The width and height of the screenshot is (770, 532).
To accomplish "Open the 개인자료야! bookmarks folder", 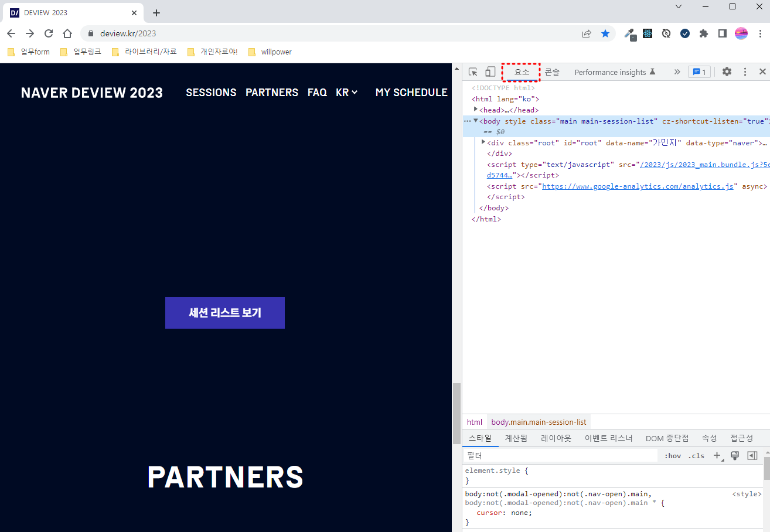I will [212, 52].
